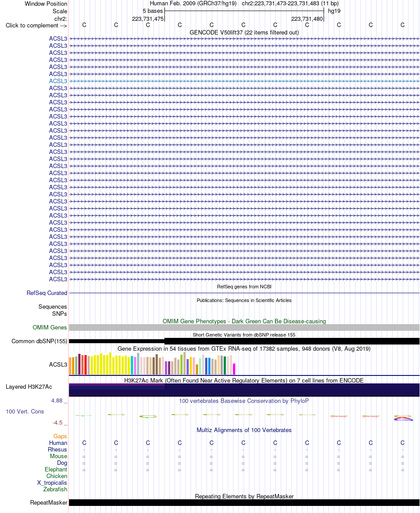
Task: Click the X_tropicalis alignment row label
Action: pyautogui.click(x=52, y=483)
